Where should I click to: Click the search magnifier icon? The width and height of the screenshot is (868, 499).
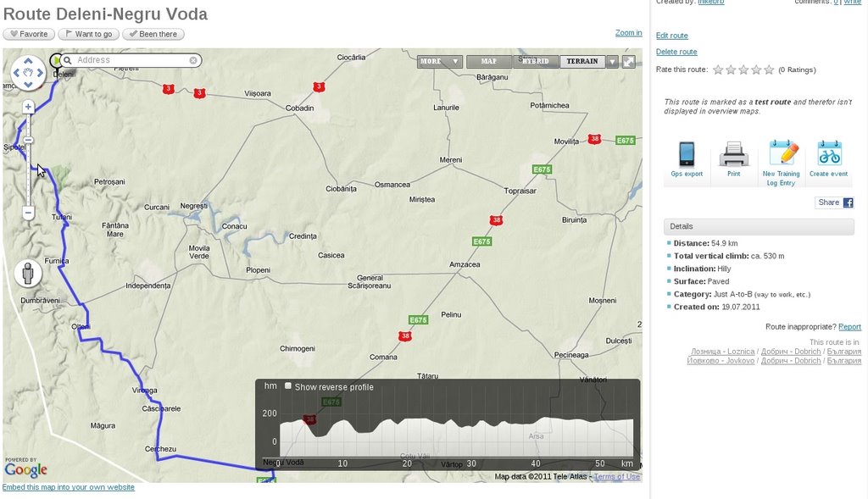[68, 60]
